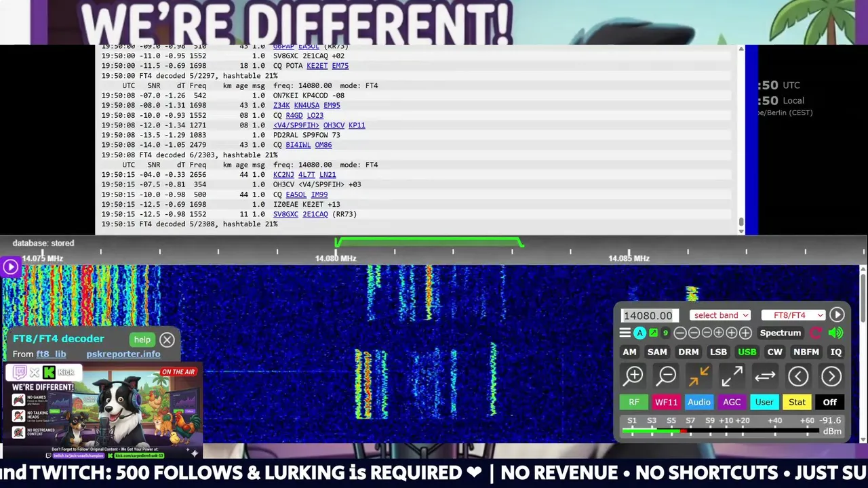Viewport: 868px width, 488px height.
Task: Select NBFM mode
Action: [x=806, y=352]
